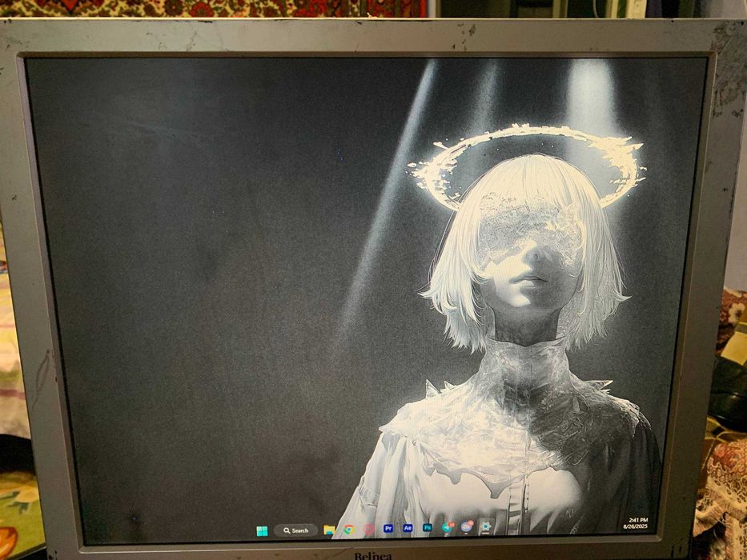The height and width of the screenshot is (560, 747).
Task: Launch Adobe Premiere Pro
Action: 388,529
